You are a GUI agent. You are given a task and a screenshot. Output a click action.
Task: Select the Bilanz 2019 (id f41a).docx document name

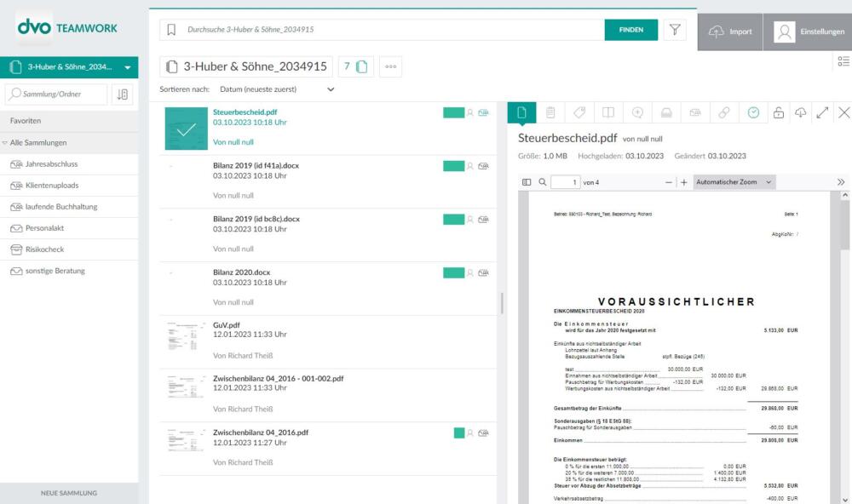click(x=256, y=166)
